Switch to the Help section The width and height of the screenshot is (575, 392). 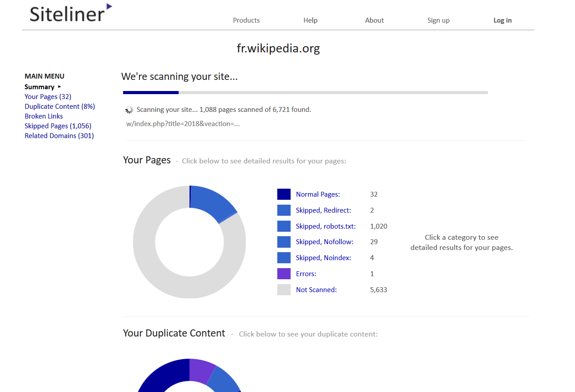coord(310,20)
